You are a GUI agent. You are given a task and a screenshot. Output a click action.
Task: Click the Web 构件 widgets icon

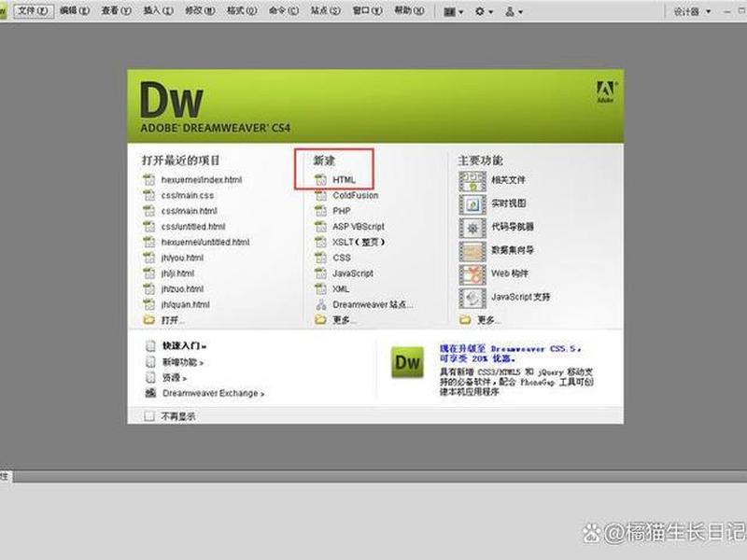(x=472, y=274)
